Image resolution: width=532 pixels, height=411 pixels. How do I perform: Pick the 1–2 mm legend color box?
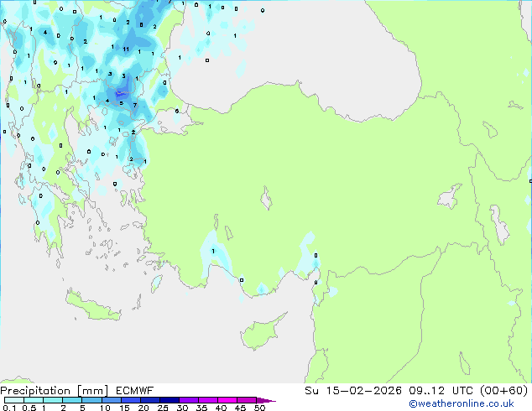(53, 400)
